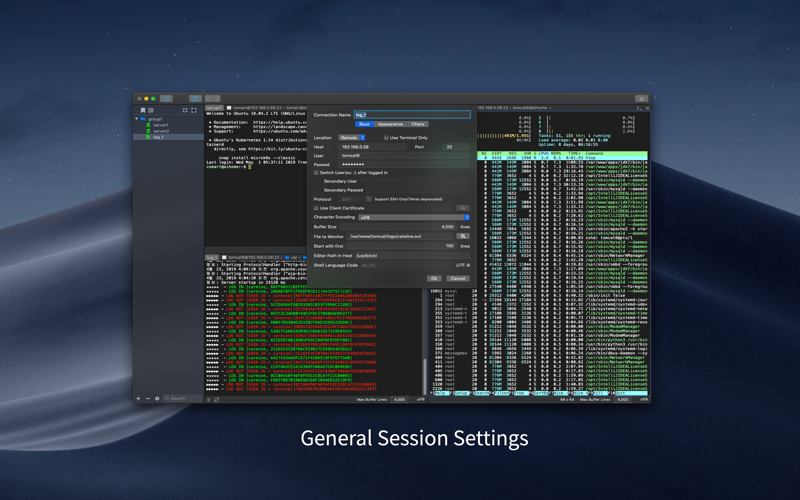The height and width of the screenshot is (500, 800).
Task: Open the Location Remote dropdown
Action: (x=352, y=138)
